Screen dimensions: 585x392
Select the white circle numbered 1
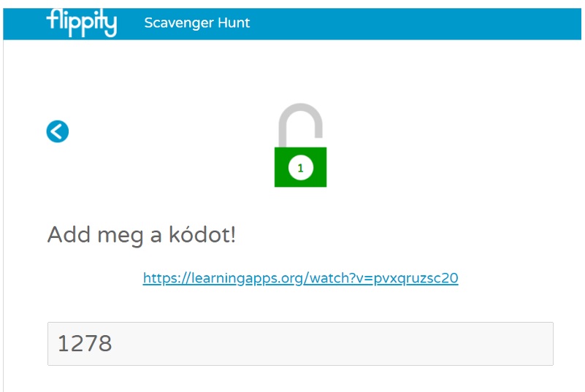[x=301, y=168]
